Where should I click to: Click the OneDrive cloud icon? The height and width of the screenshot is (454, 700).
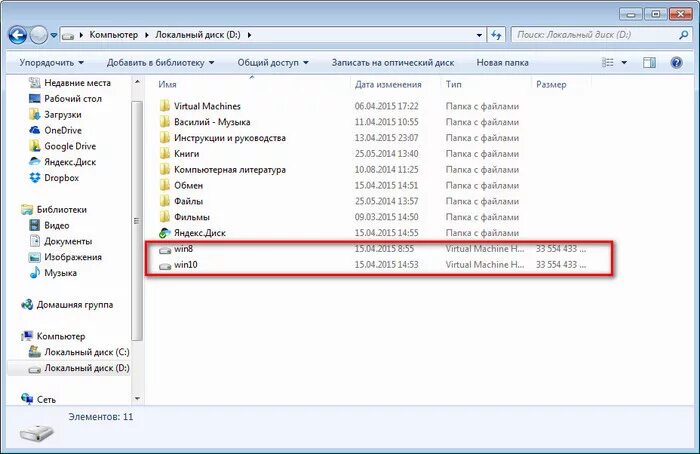(x=34, y=130)
